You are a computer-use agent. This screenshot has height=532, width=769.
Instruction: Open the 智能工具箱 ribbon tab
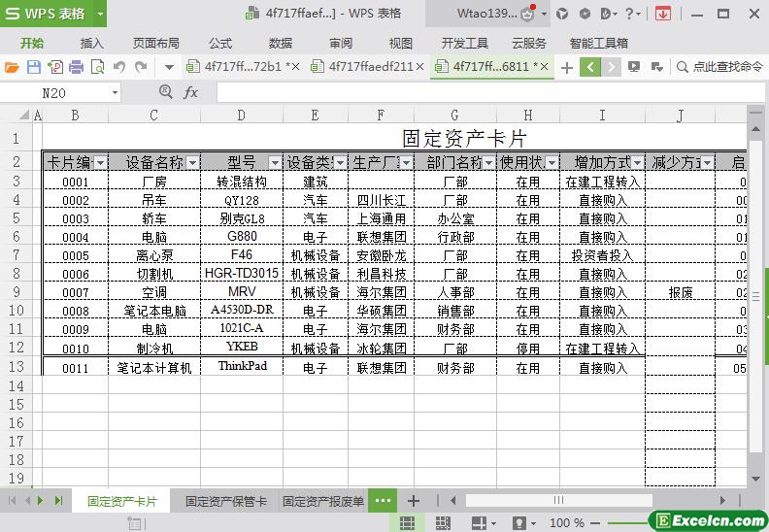[599, 43]
